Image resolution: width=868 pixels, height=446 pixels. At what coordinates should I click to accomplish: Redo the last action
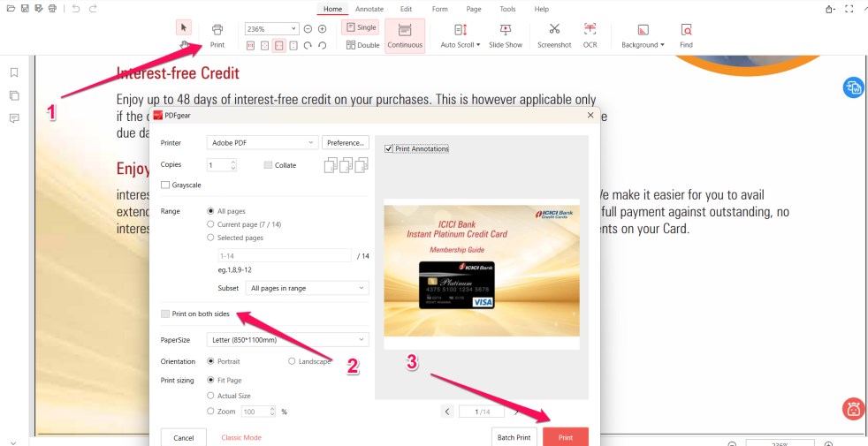(x=93, y=9)
